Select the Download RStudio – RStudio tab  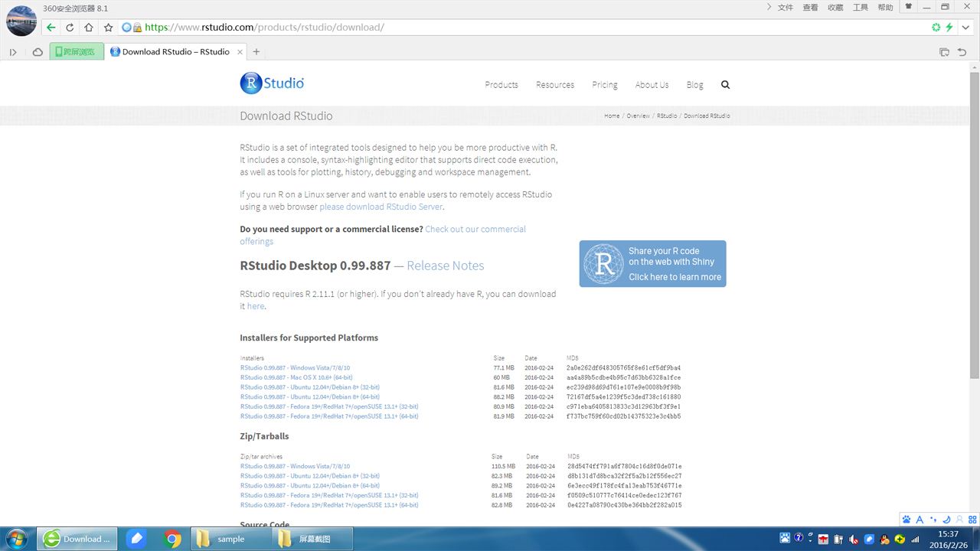click(x=175, y=52)
